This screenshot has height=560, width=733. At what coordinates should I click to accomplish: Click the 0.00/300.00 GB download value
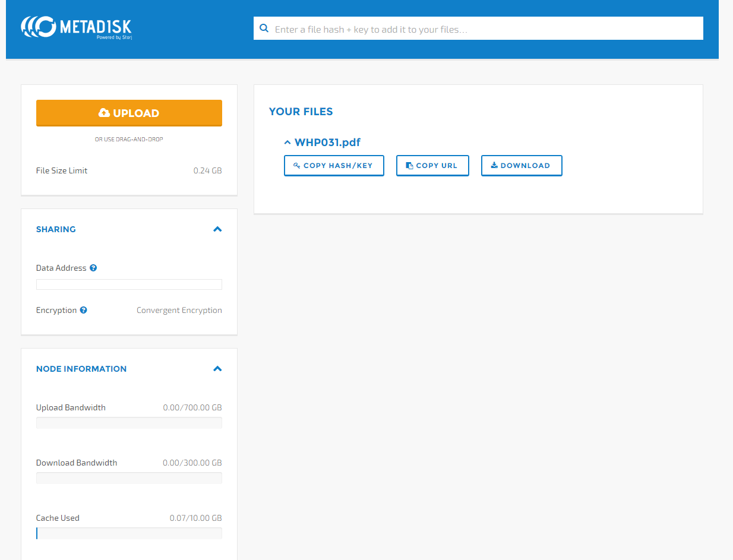pyautogui.click(x=192, y=463)
